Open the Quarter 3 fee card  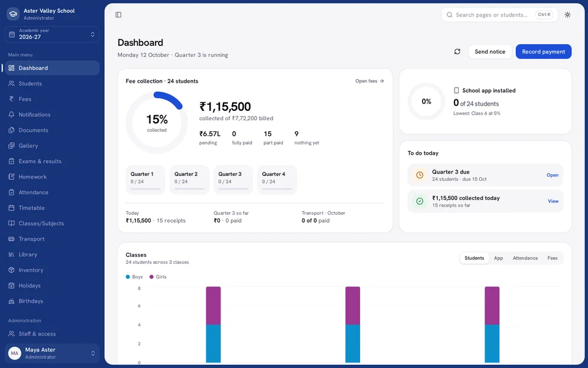pyautogui.click(x=233, y=180)
